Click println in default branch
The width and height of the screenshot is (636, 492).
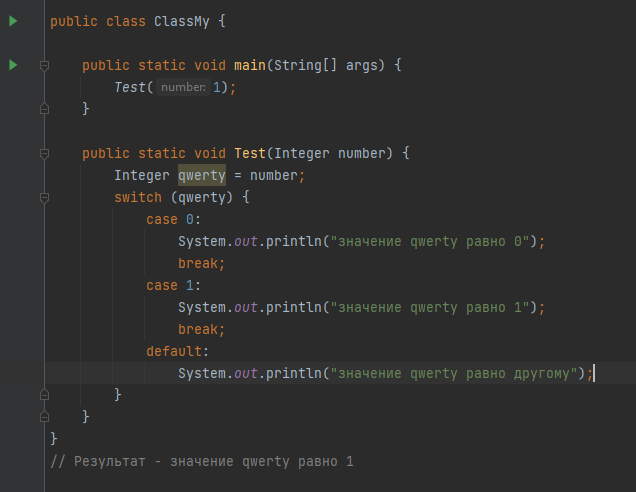pyautogui.click(x=294, y=373)
